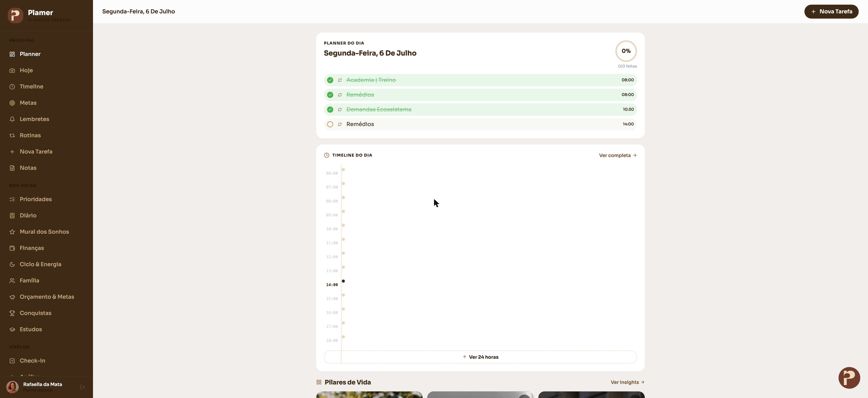The width and height of the screenshot is (868, 398).
Task: Click the Rotinas repeat icon
Action: (x=12, y=135)
